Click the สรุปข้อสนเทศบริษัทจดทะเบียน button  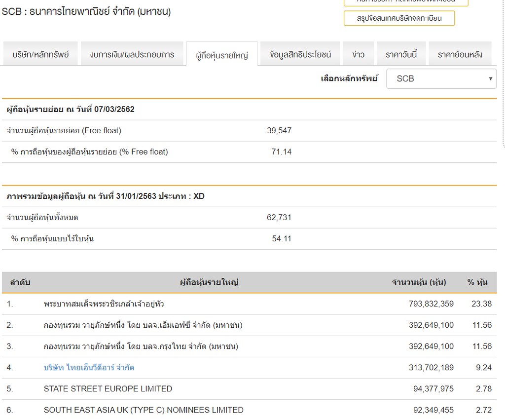pos(399,18)
